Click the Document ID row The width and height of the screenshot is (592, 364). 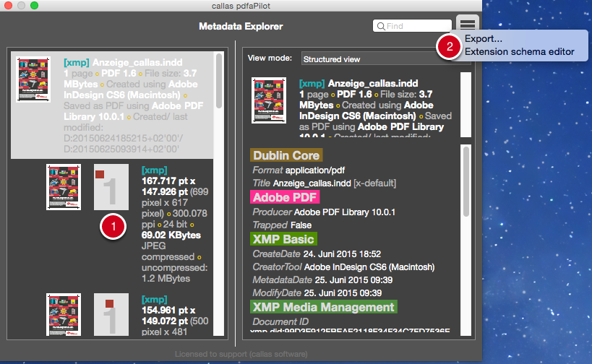tap(280, 322)
